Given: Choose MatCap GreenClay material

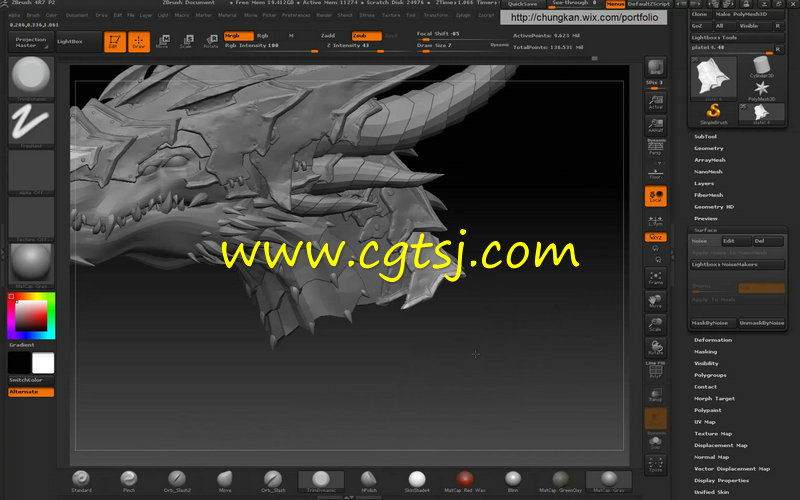Looking at the screenshot, I should pos(560,482).
